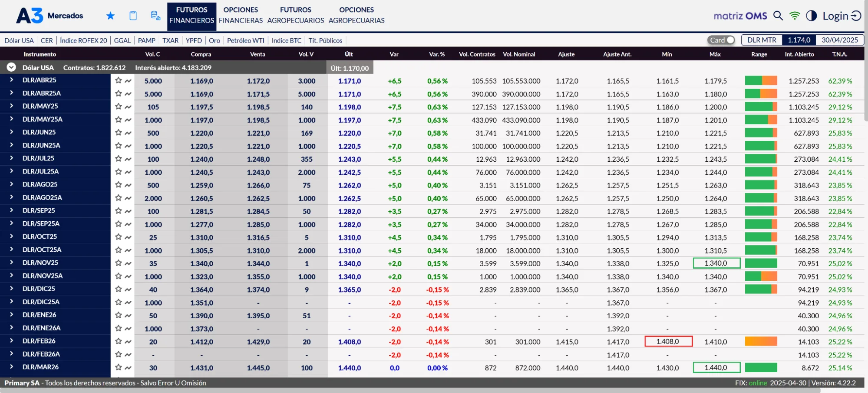Viewport: 868px width, 393px height.
Task: Open the chart icon for DLR/SEP25
Action: pos(128,211)
